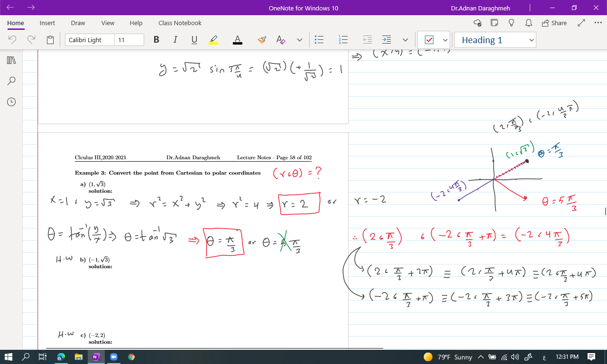607x364 pixels.
Task: Open the clipboard Paste icon
Action: point(50,40)
